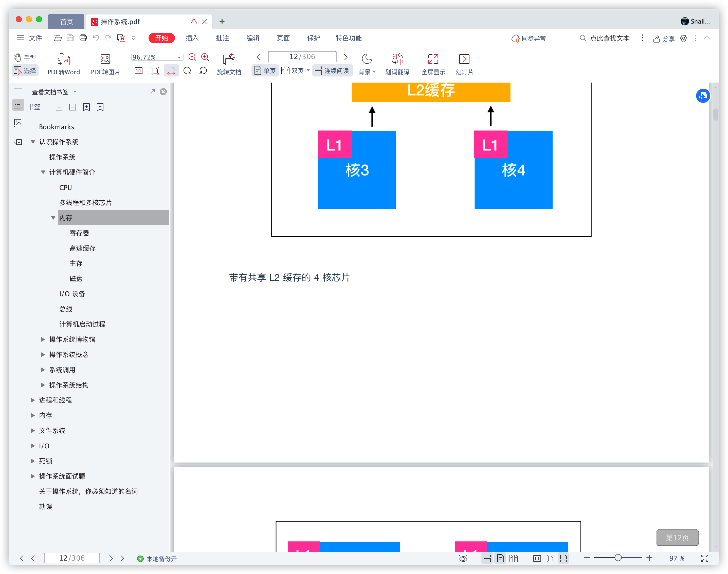Open the 插入 ribbon tab
Image resolution: width=728 pixels, height=574 pixels.
(192, 38)
